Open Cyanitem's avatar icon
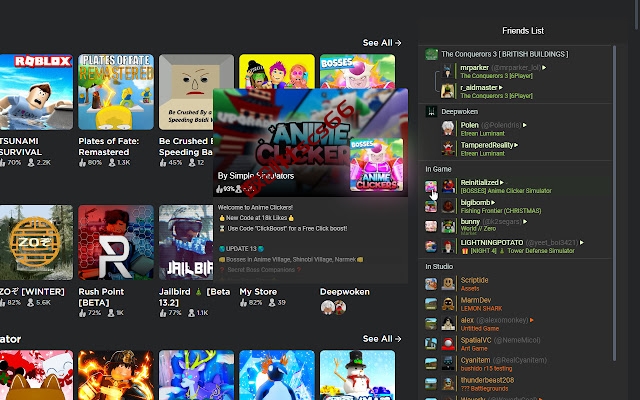 click(448, 364)
